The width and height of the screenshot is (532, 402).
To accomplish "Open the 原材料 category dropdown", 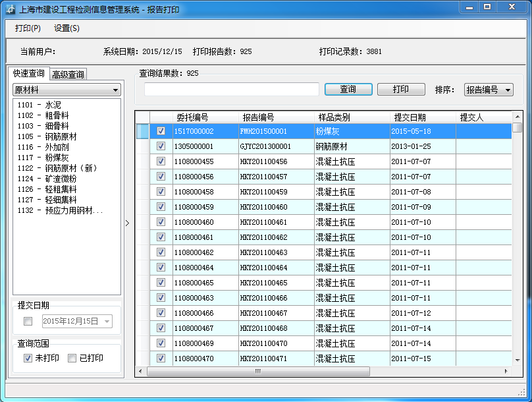I will tap(115, 90).
